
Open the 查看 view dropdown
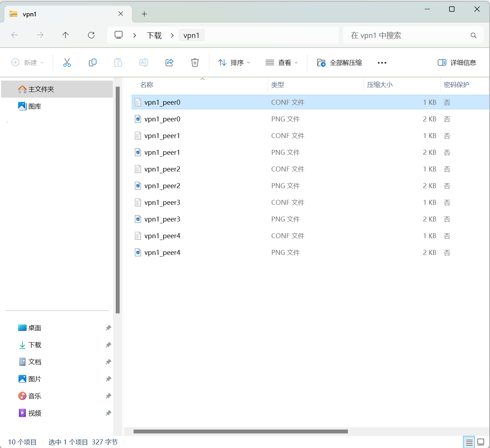pos(282,63)
